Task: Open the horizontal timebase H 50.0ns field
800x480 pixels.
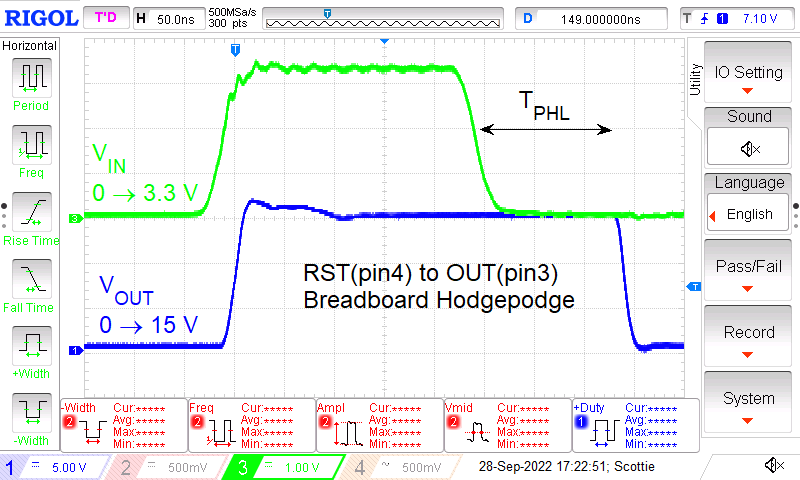Action: point(169,19)
